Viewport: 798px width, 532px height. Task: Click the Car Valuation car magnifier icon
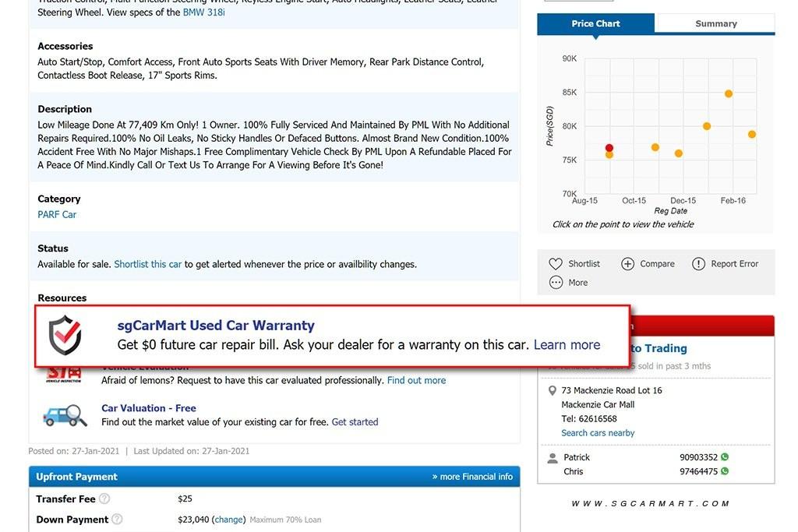[65, 414]
